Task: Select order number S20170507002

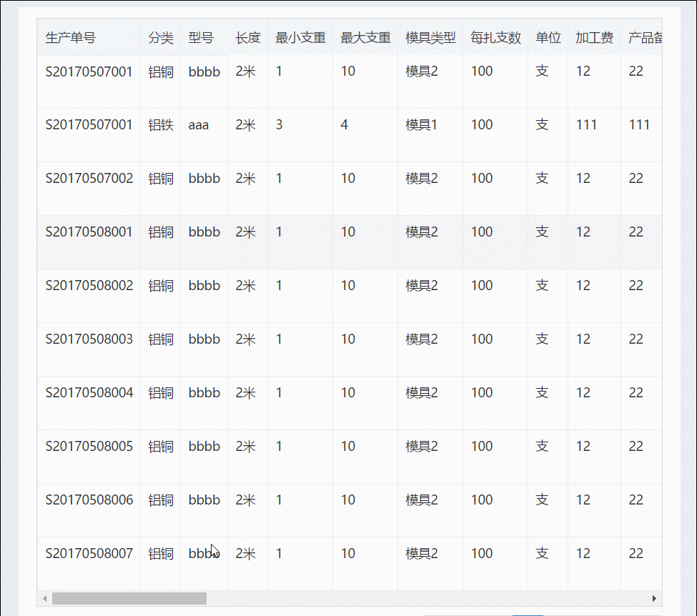Action: [x=89, y=179]
